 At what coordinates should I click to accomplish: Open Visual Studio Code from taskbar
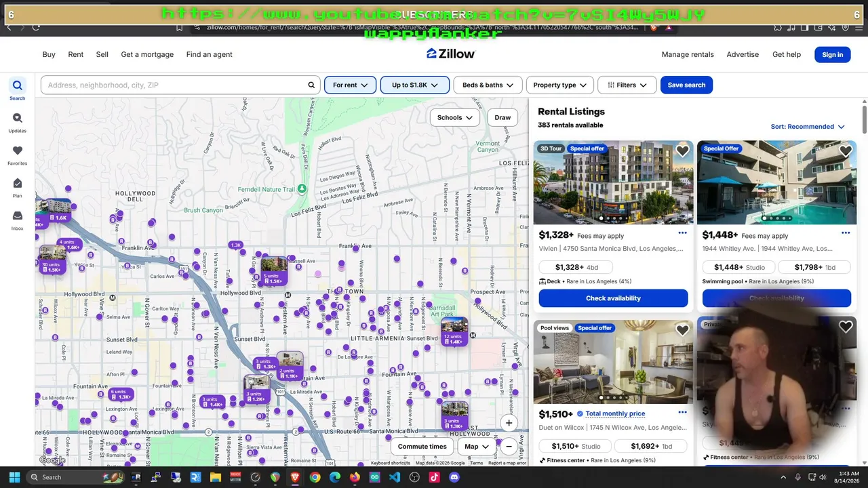(x=395, y=477)
